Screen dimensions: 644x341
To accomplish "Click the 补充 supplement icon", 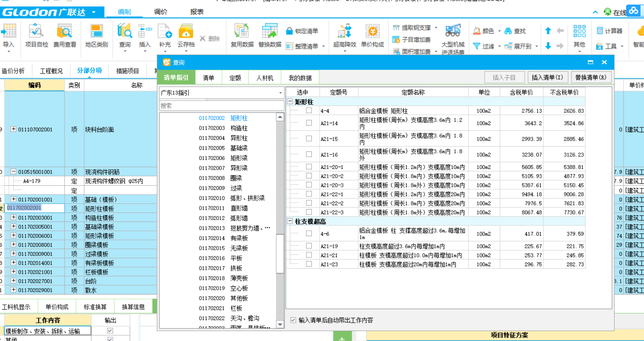I will point(165,31).
